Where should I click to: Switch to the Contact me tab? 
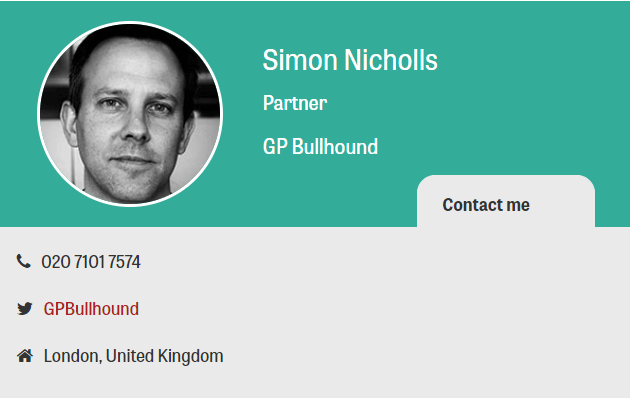506,201
